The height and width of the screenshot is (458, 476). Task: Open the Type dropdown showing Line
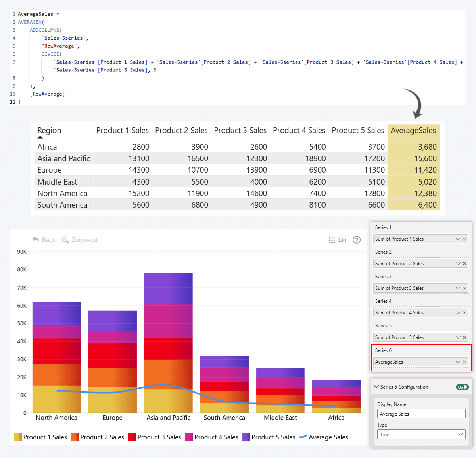coord(421,435)
